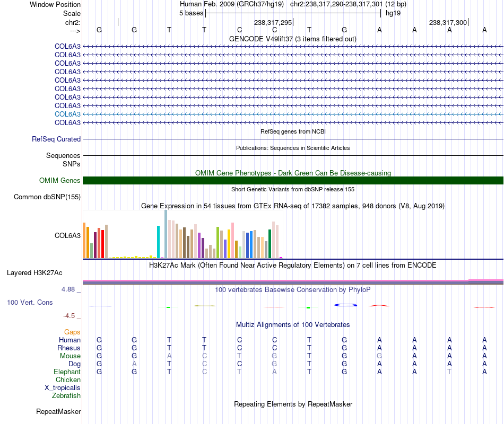504x424 pixels.
Task: Click the chr2: ruler label
Action: (x=73, y=22)
